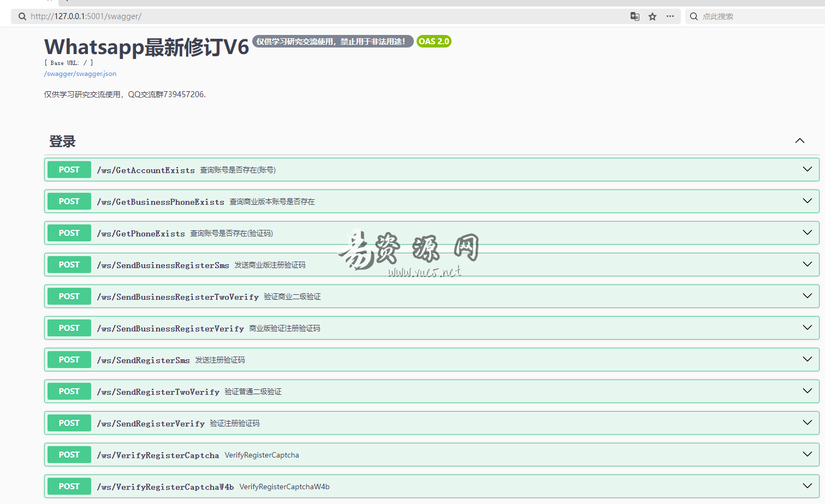The image size is (825, 504).
Task: Click the /ws/SendBusinessRegisterVerify path text
Action: pyautogui.click(x=170, y=329)
